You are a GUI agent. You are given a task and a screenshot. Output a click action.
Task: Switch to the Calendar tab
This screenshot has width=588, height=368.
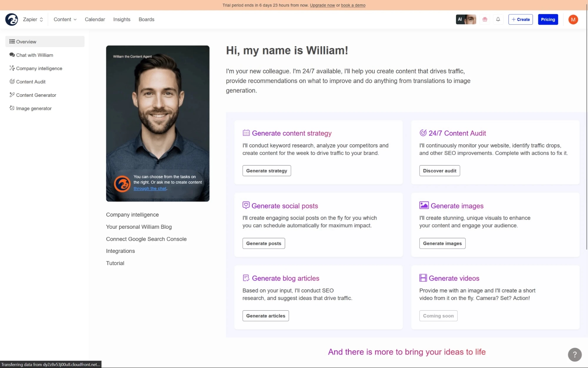95,19
